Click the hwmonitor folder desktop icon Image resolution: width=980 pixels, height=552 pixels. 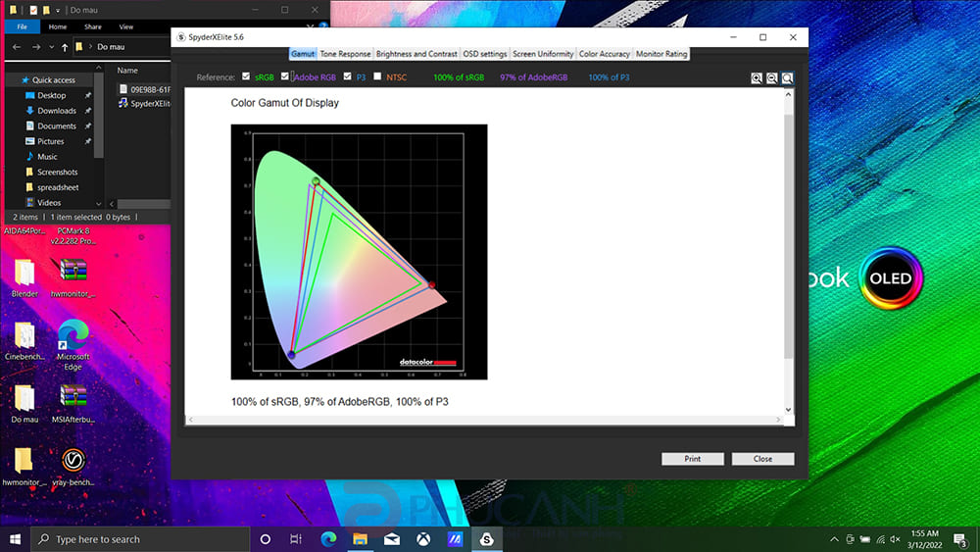coord(24,467)
